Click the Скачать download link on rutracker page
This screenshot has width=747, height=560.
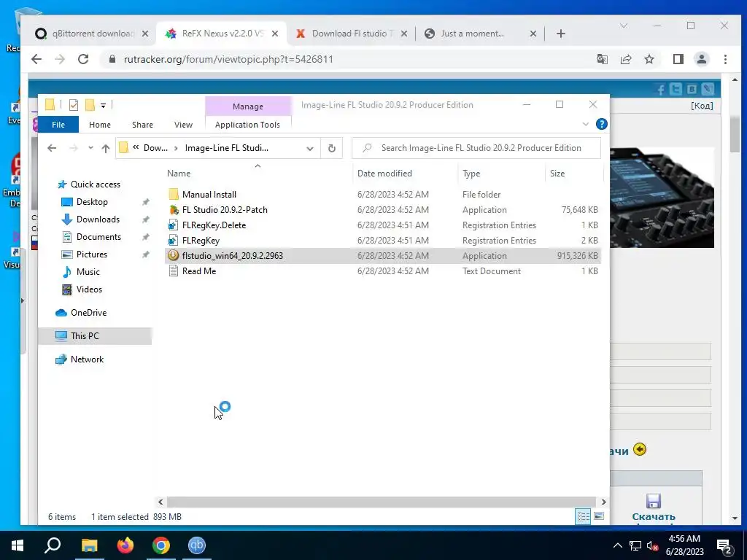(653, 516)
